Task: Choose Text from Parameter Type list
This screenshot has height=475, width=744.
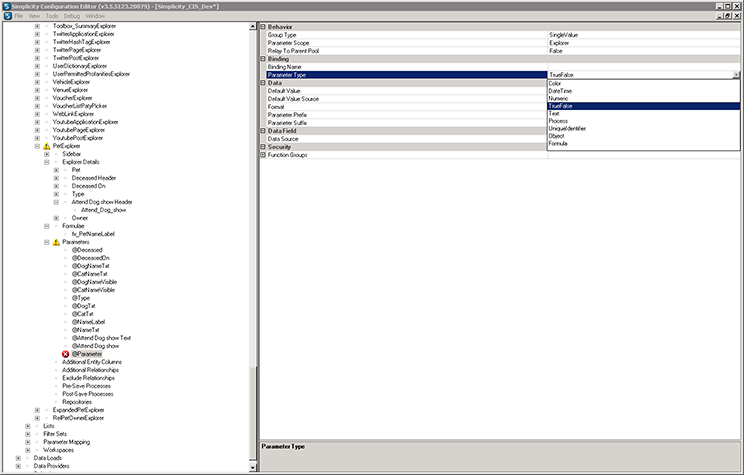Action: (x=643, y=113)
